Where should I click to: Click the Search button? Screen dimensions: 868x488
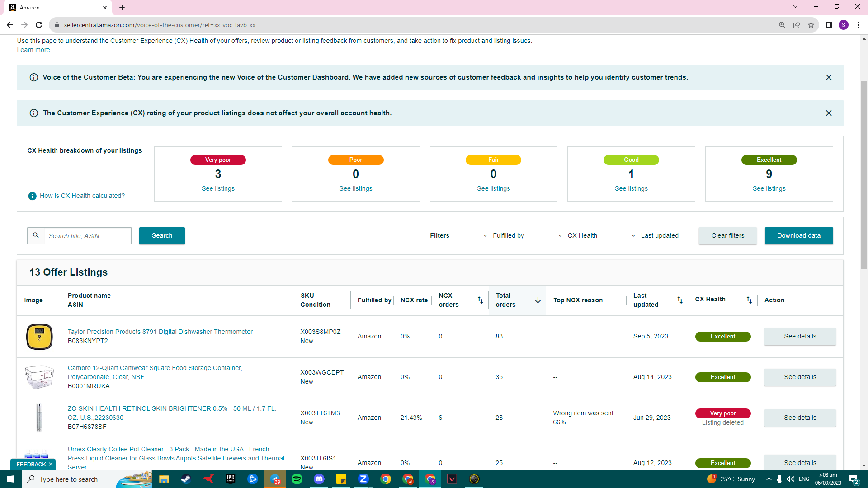pyautogui.click(x=162, y=236)
